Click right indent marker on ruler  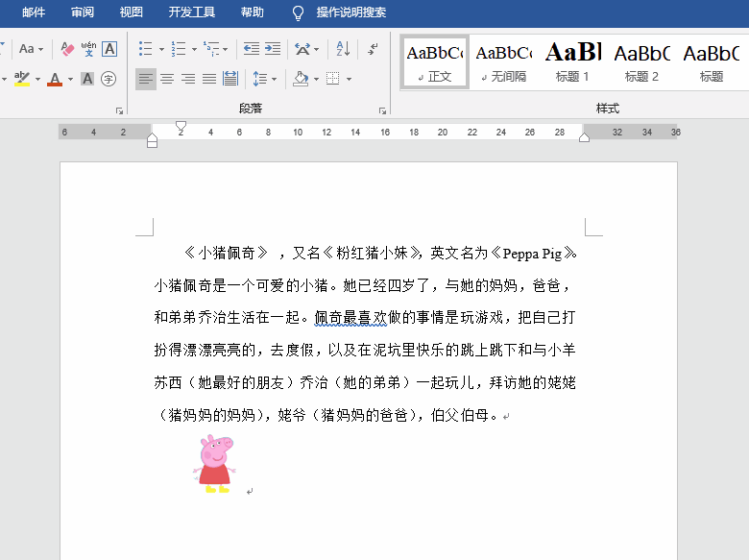pyautogui.click(x=584, y=137)
